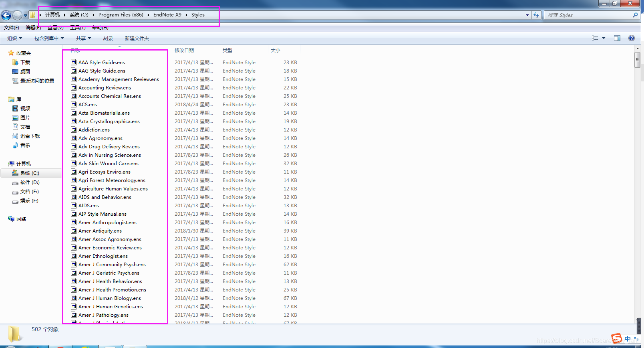Viewport: 644px width, 348px height.
Task: Select Acta Biomaterialia.ens file
Action: coord(104,113)
